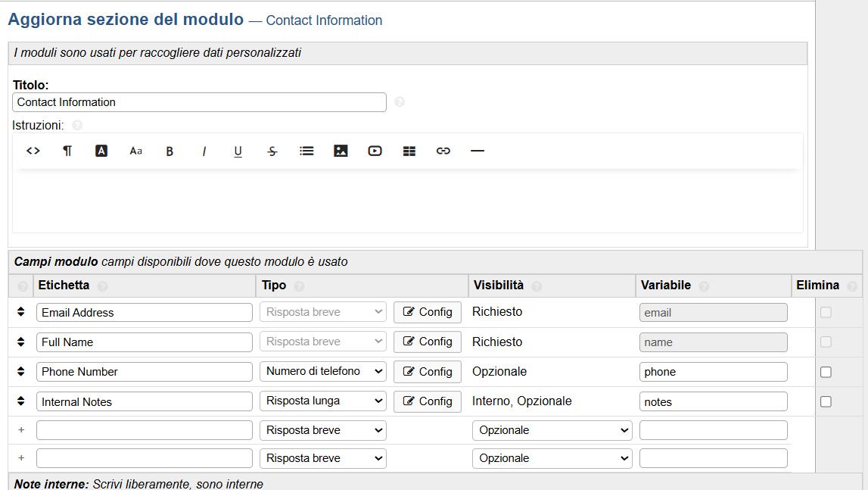Viewport: 868px width, 490px height.
Task: Insert an image using the toolbar icon
Action: click(341, 151)
